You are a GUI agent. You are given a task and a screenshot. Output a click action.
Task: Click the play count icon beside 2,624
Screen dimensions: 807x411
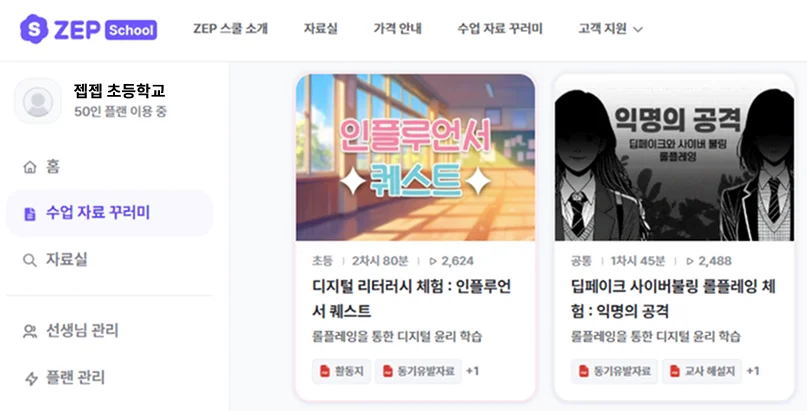pyautogui.click(x=432, y=261)
